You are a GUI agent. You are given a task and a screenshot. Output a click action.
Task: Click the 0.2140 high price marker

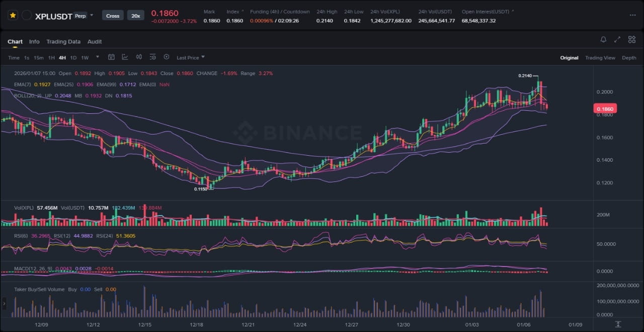[x=525, y=76]
